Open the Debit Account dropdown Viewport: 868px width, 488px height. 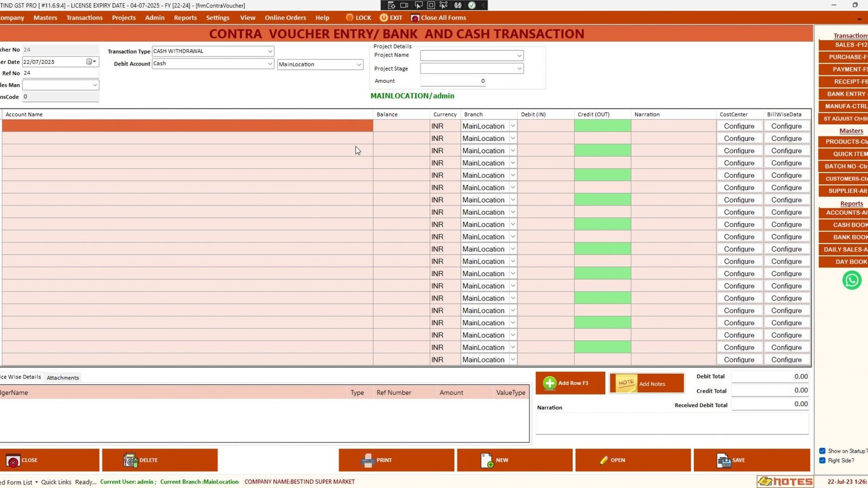point(270,63)
